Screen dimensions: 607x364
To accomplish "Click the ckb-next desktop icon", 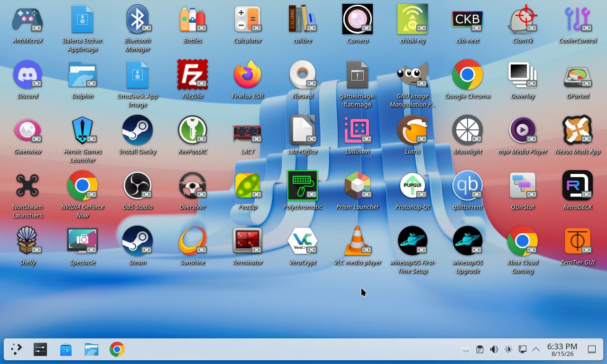I will [468, 19].
